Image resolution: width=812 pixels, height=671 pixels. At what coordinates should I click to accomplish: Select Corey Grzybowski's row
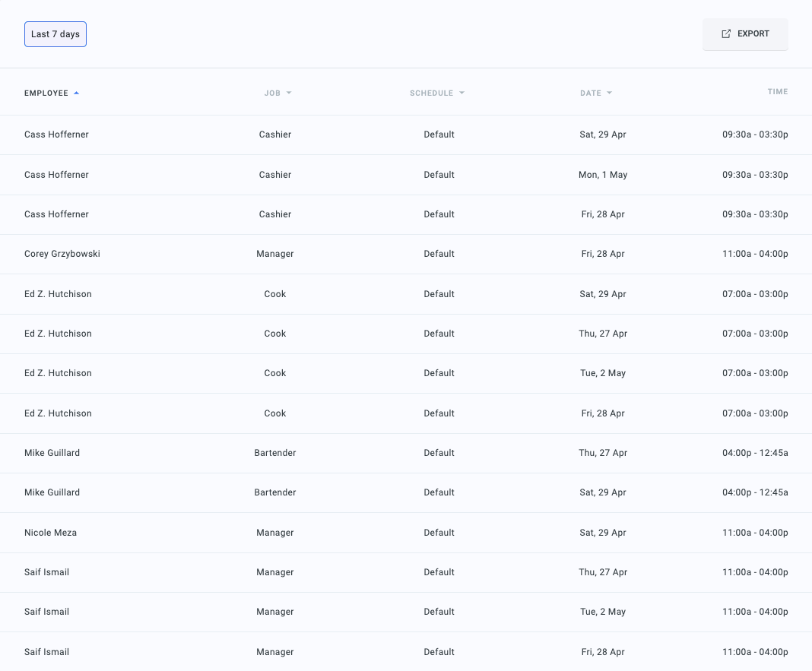click(x=62, y=254)
